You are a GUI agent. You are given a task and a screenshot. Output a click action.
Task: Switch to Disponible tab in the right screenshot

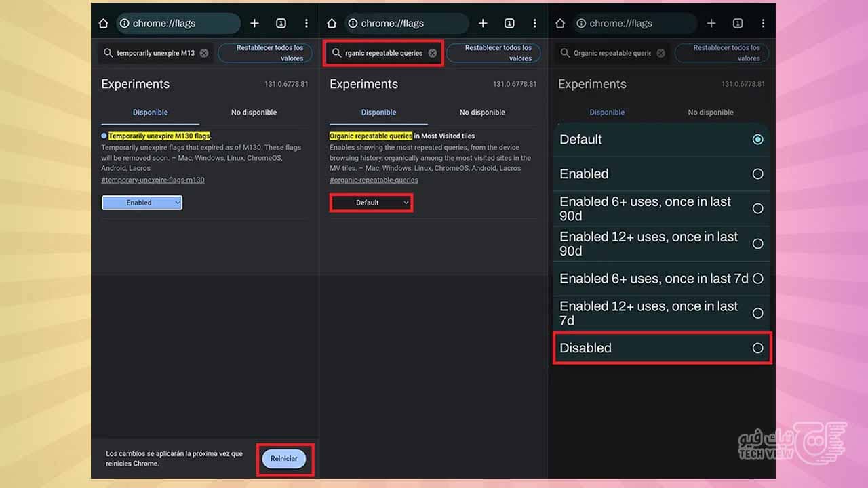(x=608, y=113)
